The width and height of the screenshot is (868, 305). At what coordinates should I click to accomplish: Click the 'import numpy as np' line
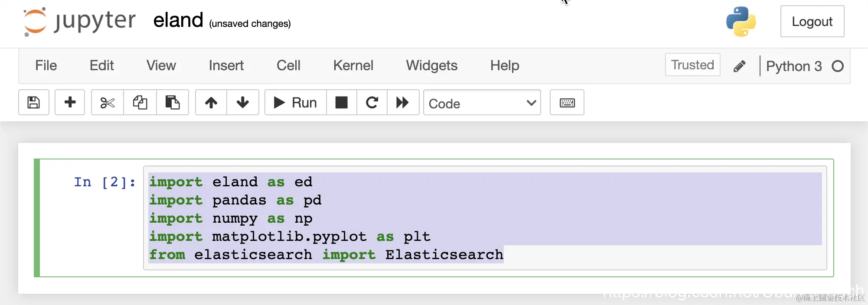231,218
